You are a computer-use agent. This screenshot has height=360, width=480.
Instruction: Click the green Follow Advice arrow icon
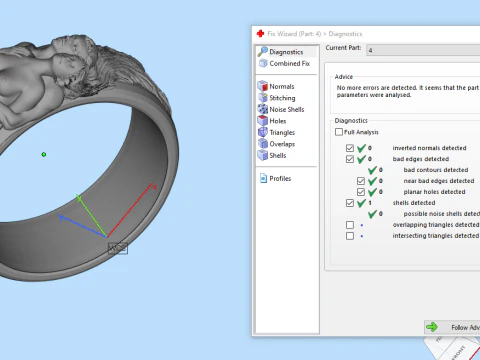[x=432, y=327]
